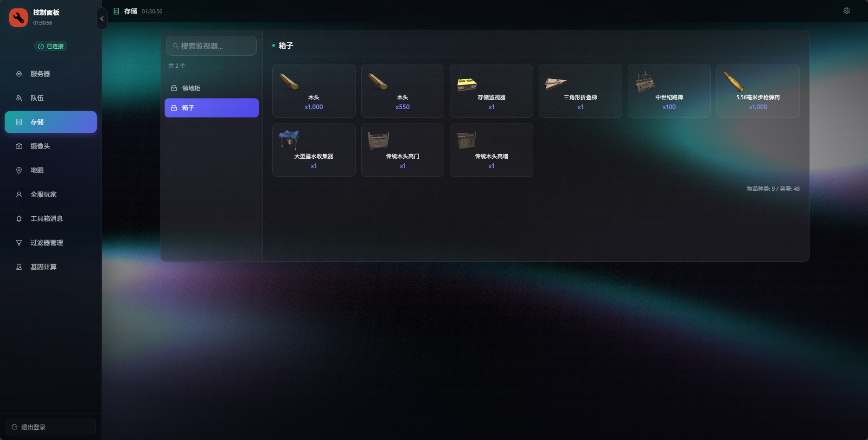Click the red wrench app logo
This screenshot has height=440, width=868.
tap(19, 18)
